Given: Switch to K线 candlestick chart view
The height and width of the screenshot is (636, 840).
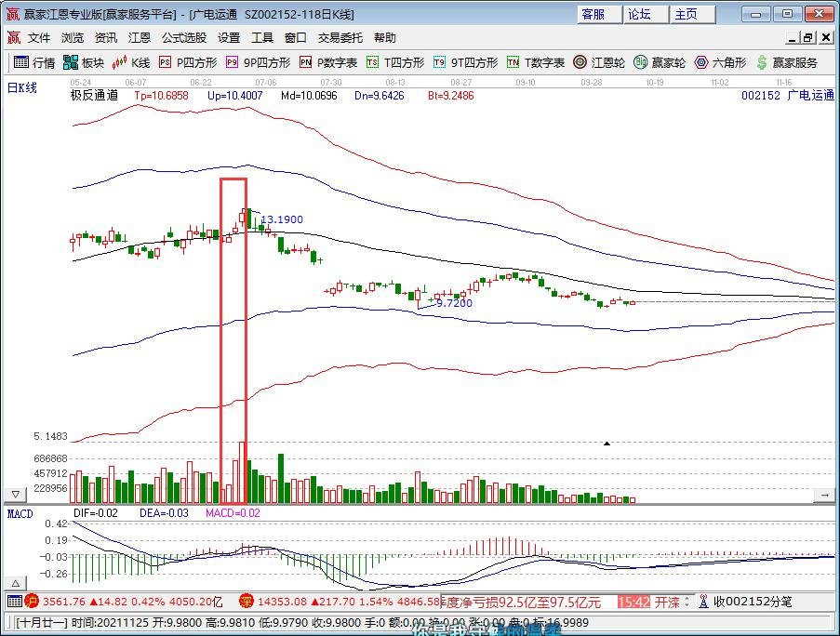Looking at the screenshot, I should click(x=131, y=63).
